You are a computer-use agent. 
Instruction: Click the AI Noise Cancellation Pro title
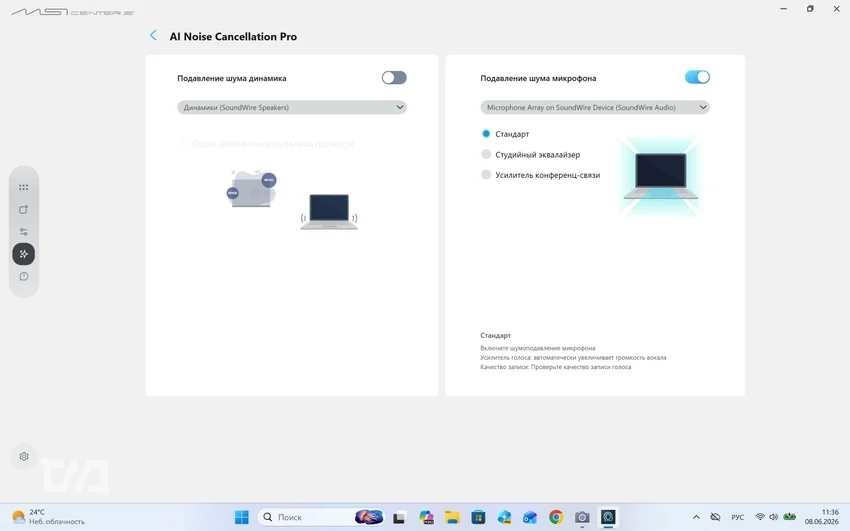click(233, 36)
